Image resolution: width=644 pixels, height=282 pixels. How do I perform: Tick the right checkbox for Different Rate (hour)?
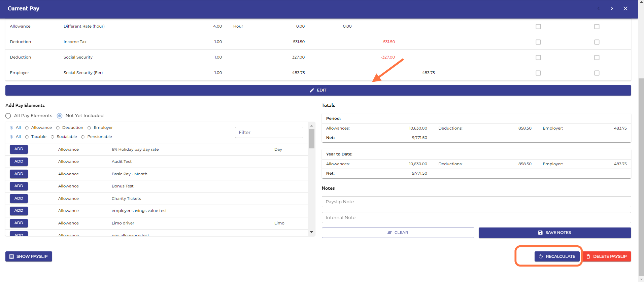pos(597,27)
